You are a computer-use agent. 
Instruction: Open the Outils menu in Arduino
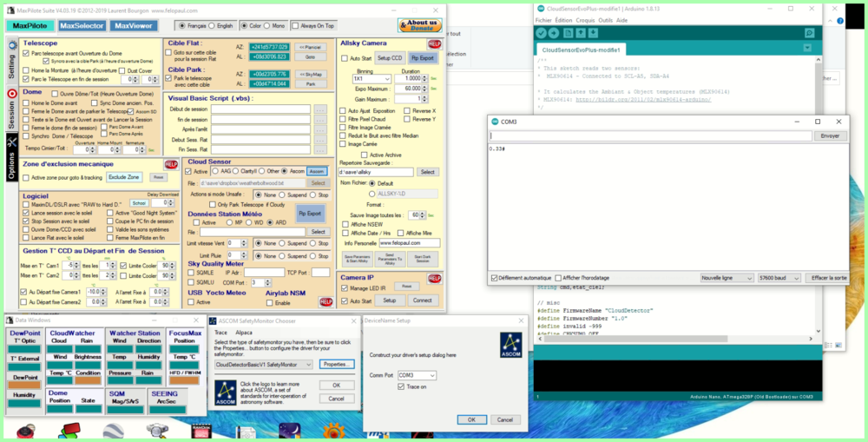click(605, 20)
